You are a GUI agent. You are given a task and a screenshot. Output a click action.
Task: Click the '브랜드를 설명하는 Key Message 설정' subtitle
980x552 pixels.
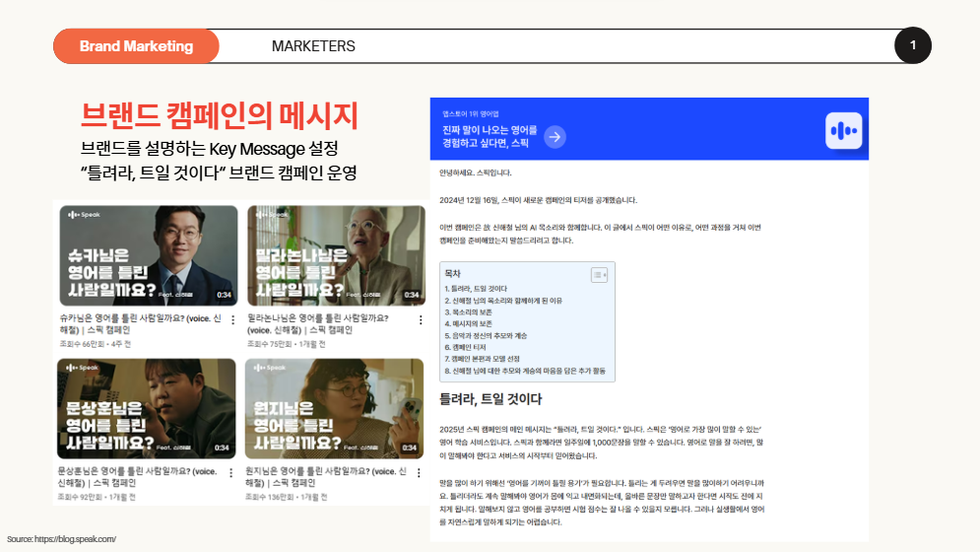(210, 149)
